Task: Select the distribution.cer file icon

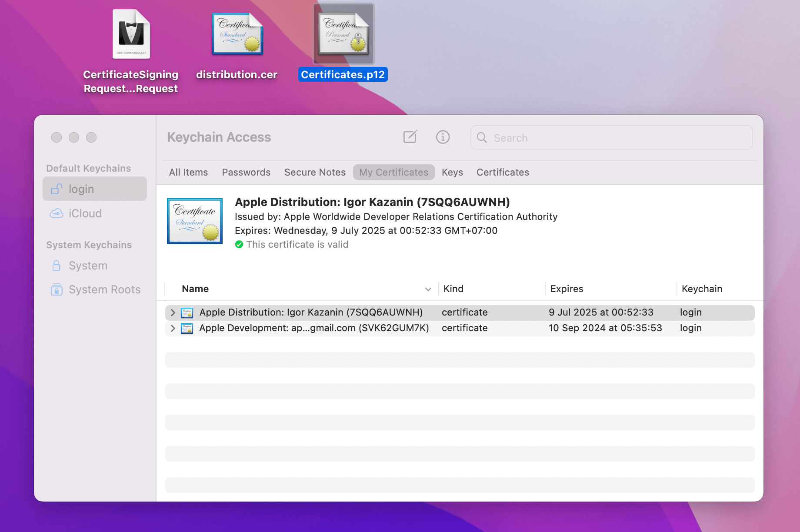Action: pos(237,34)
